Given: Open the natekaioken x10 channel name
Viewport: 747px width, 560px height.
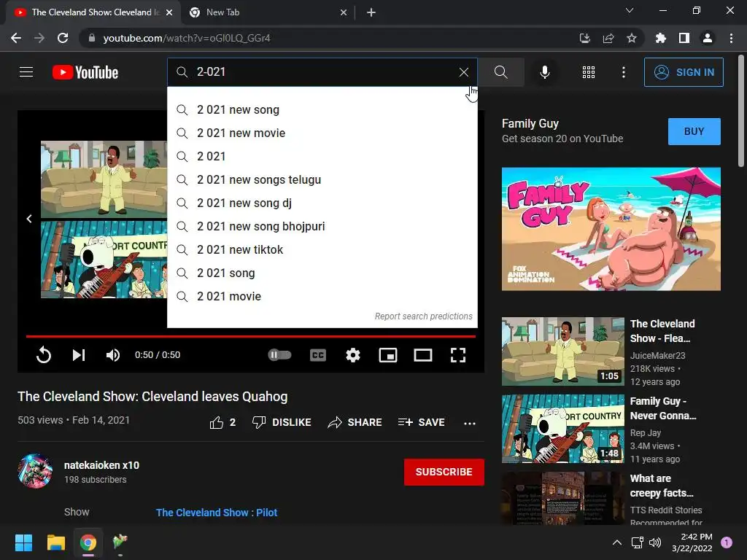Looking at the screenshot, I should (x=101, y=465).
